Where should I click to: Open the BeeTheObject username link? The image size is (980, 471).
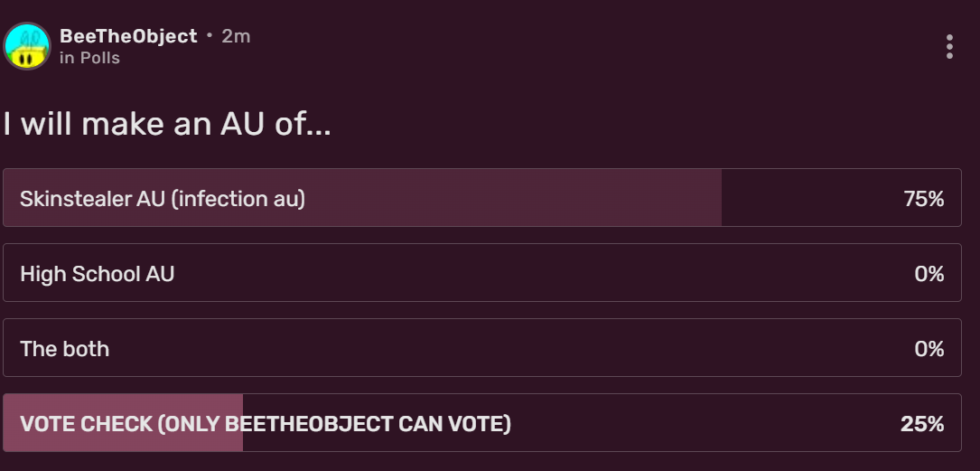(127, 36)
